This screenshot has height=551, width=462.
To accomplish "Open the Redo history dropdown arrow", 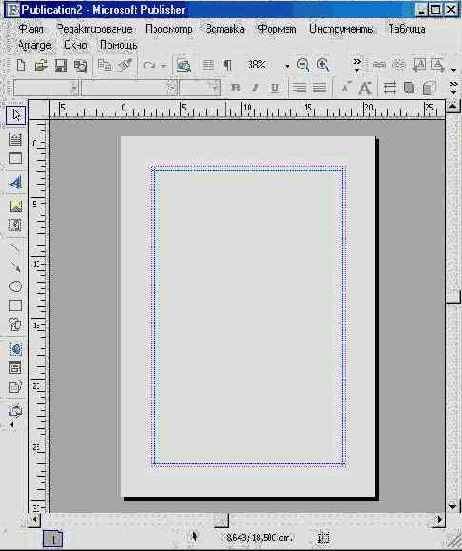I will (163, 66).
